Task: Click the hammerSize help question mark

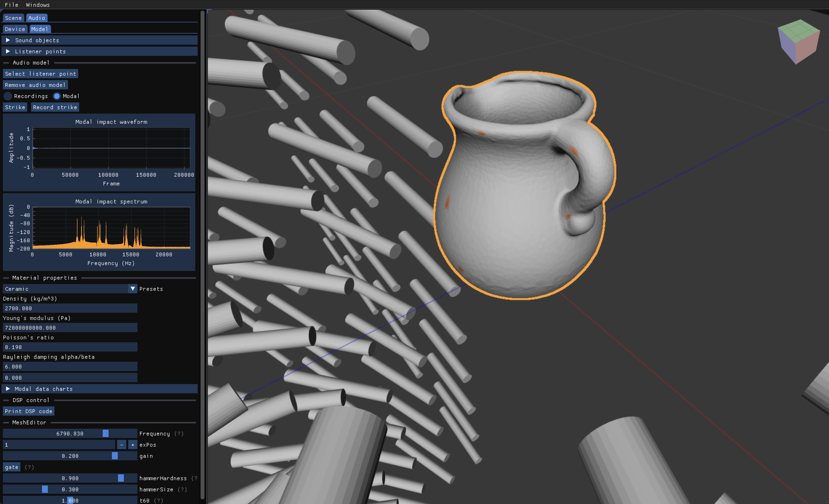Action: [x=182, y=489]
